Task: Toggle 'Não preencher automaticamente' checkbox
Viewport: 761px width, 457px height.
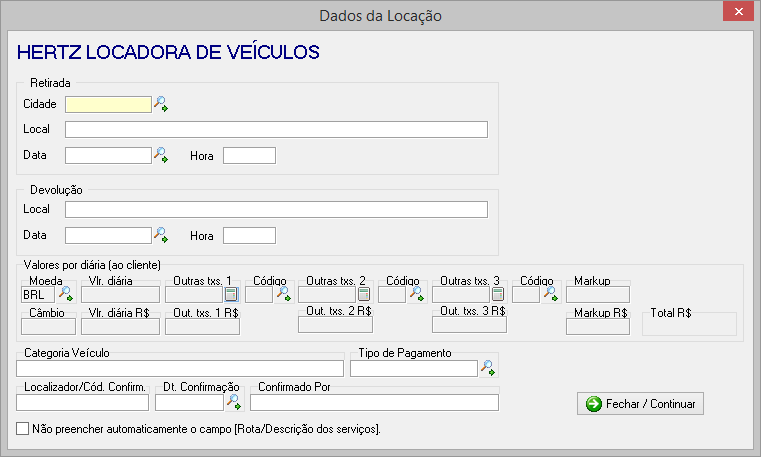Action: point(22,428)
